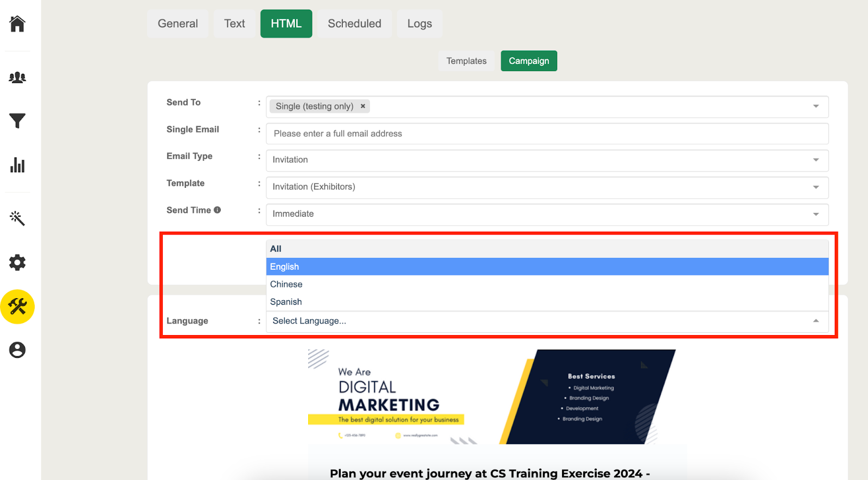This screenshot has width=868, height=480.
Task: Choose English from the language list
Action: [547, 267]
